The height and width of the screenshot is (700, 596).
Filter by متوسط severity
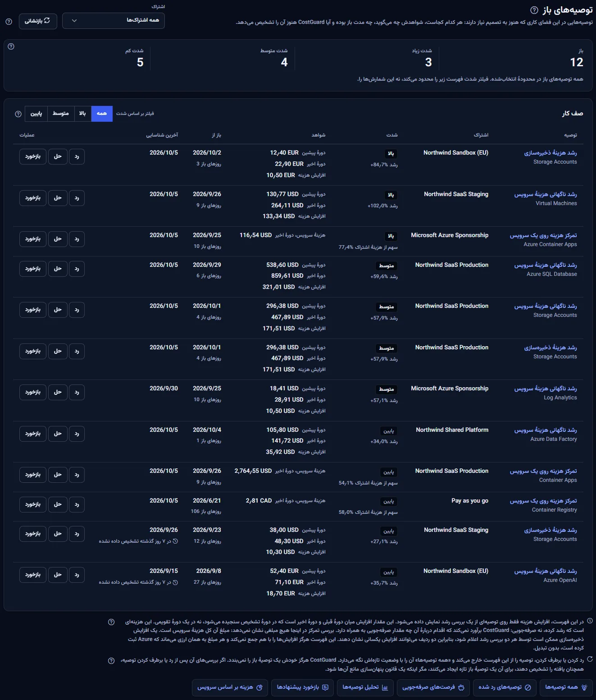click(61, 114)
